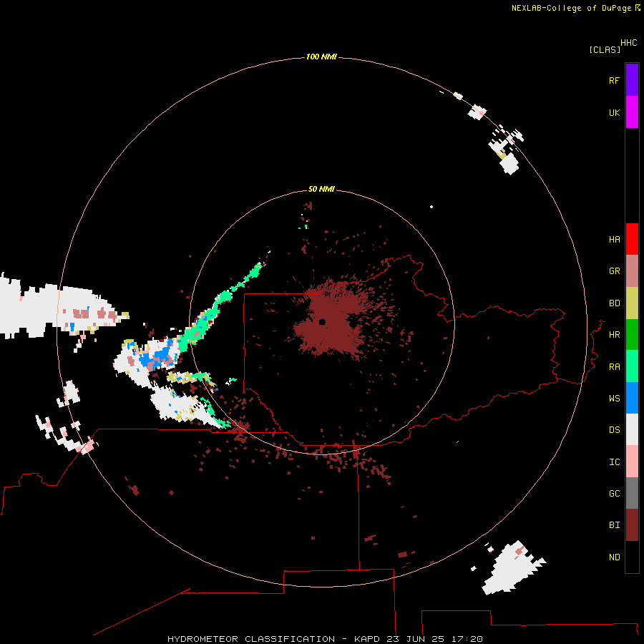
Task: Click the BI legend label
Action: [614, 525]
